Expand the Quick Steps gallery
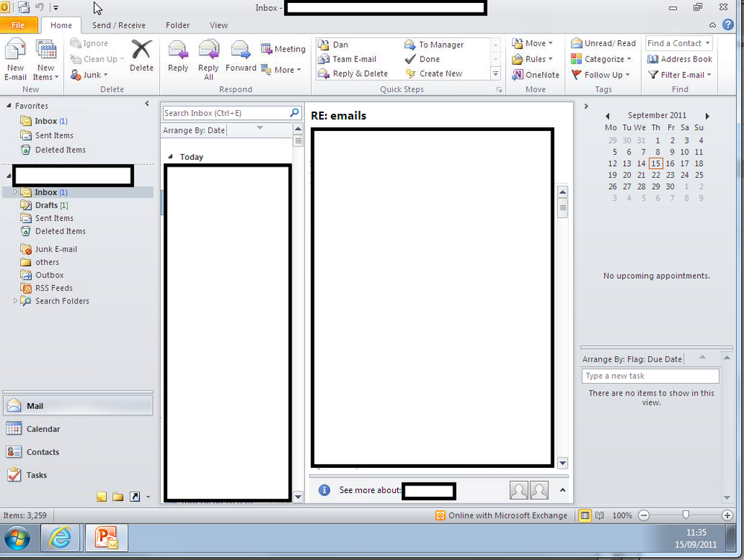744x560 pixels. [496, 74]
